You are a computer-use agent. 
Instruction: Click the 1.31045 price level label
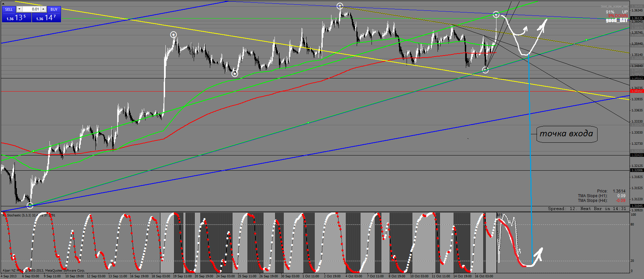pyautogui.click(x=637, y=206)
